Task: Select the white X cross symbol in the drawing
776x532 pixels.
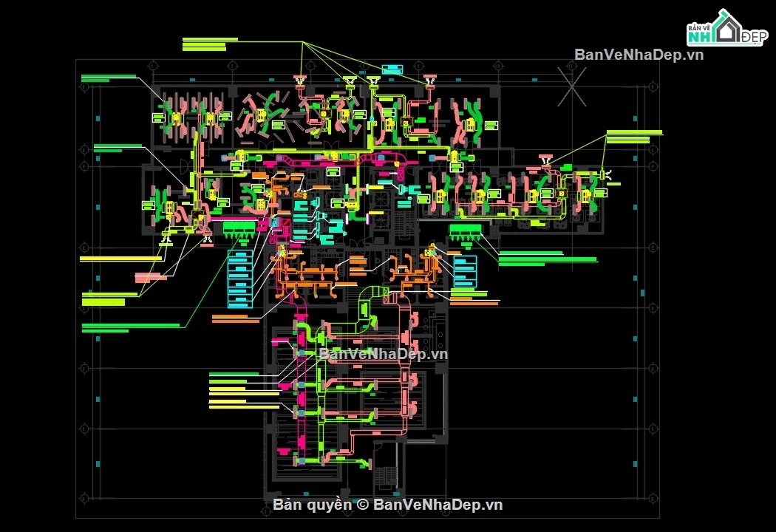Action: coord(572,86)
